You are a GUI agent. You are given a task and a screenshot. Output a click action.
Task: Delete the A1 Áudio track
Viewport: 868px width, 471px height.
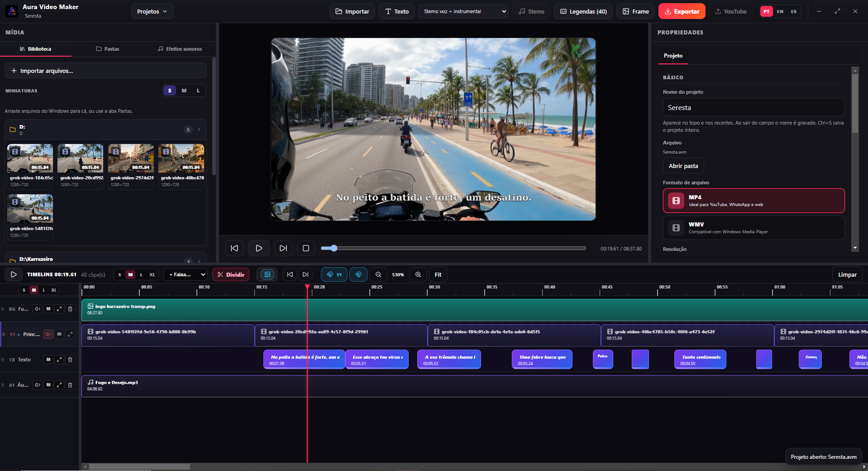70,385
